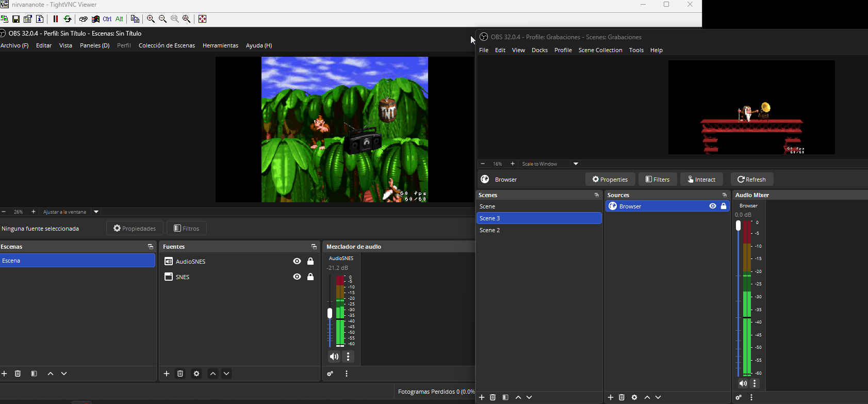Click the Fuentes panel add source plus icon
Viewport: 868px width, 404px height.
point(167,374)
